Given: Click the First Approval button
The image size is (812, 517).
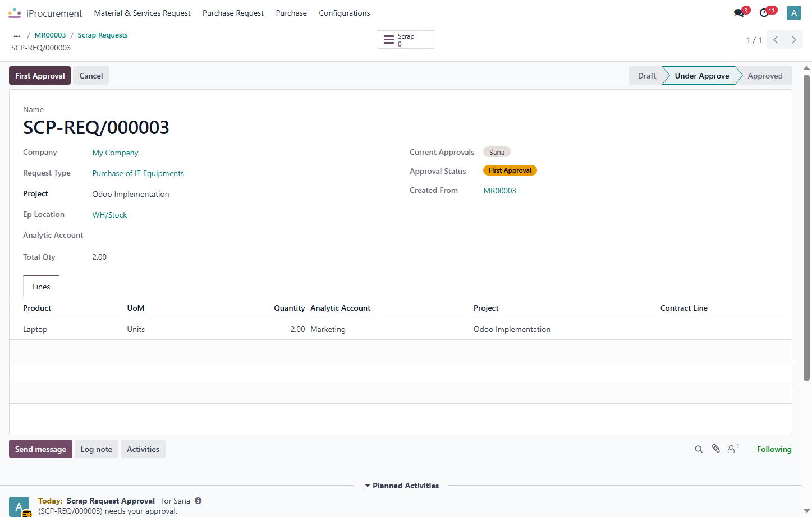Looking at the screenshot, I should [x=40, y=76].
